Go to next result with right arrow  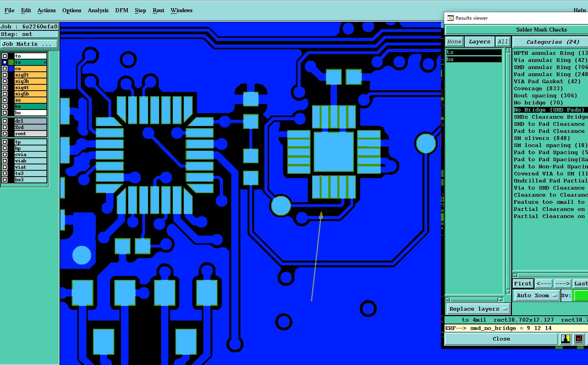[562, 283]
